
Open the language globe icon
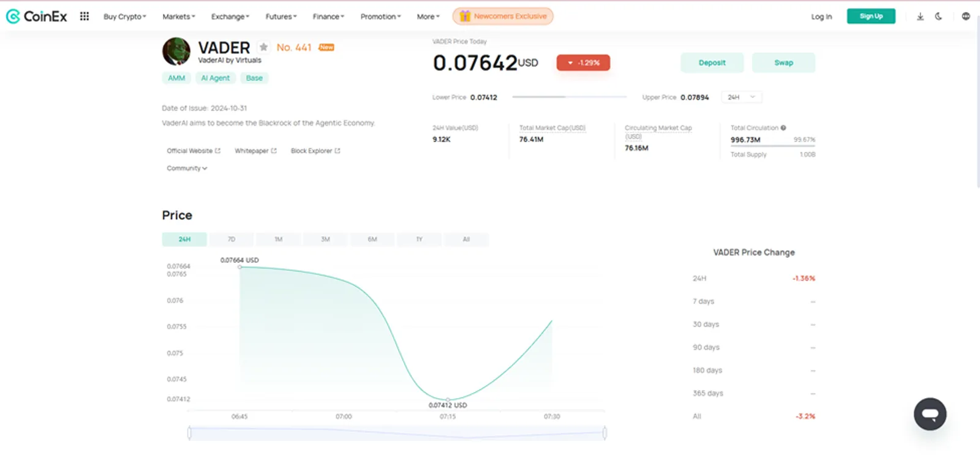(x=966, y=17)
